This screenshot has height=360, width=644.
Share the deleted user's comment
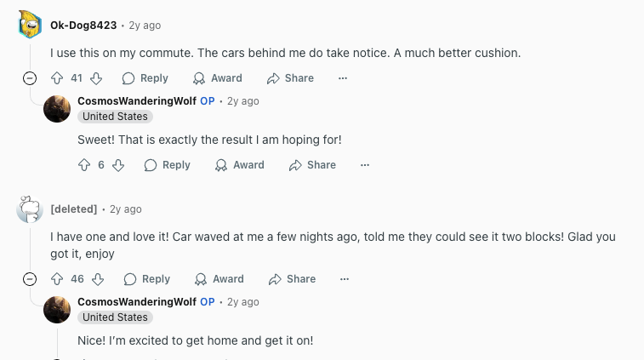(292, 279)
